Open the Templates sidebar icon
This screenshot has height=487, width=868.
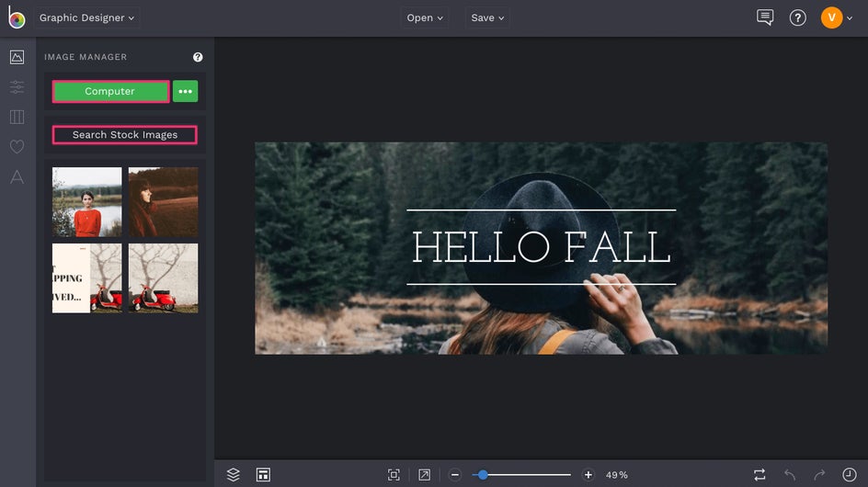[x=17, y=117]
